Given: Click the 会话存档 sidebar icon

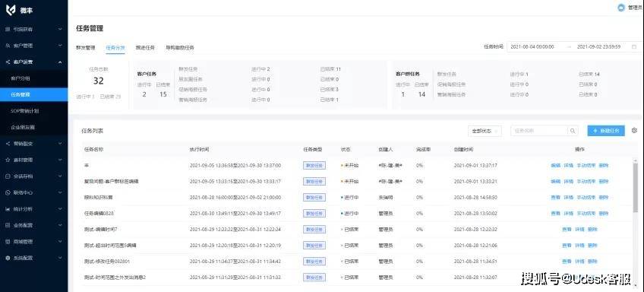Looking at the screenshot, I should pos(8,176).
